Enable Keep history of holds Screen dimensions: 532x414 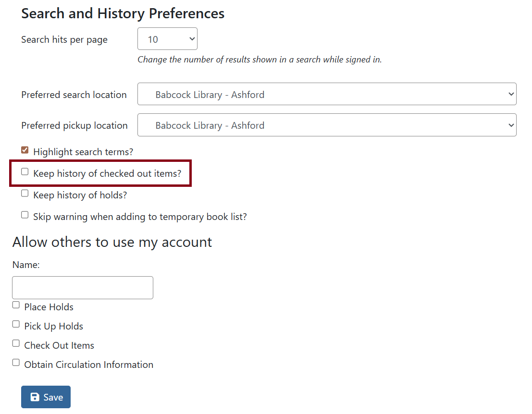25,193
